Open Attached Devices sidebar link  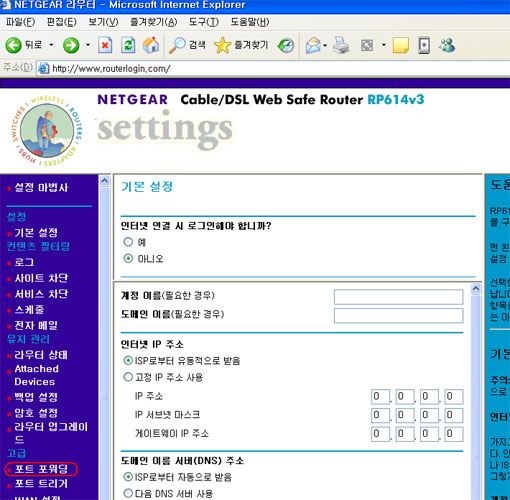36,375
